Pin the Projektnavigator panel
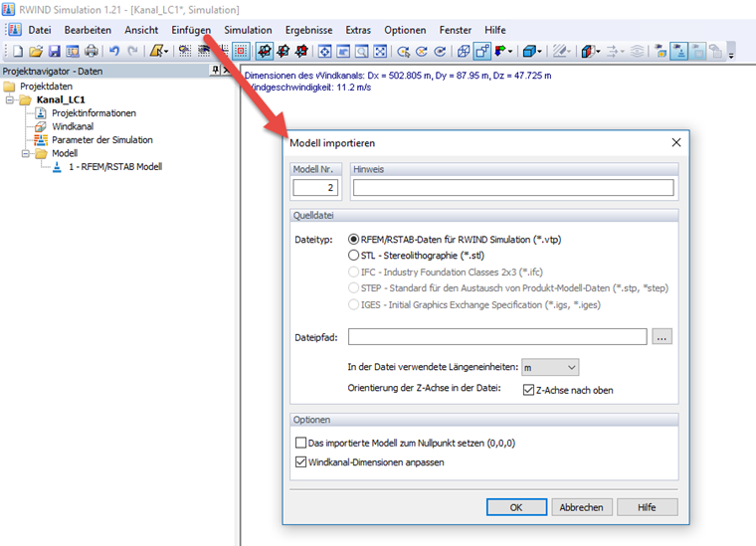The image size is (756, 546). (216, 71)
